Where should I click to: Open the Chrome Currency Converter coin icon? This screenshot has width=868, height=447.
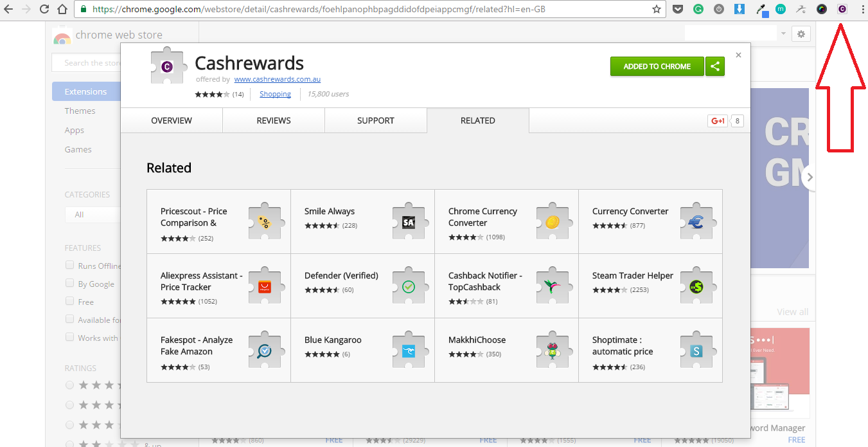click(552, 223)
